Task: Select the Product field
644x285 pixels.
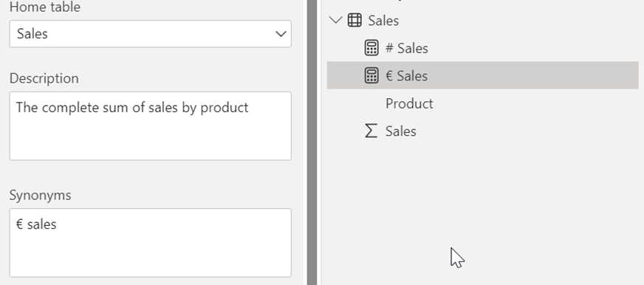Action: tap(409, 103)
